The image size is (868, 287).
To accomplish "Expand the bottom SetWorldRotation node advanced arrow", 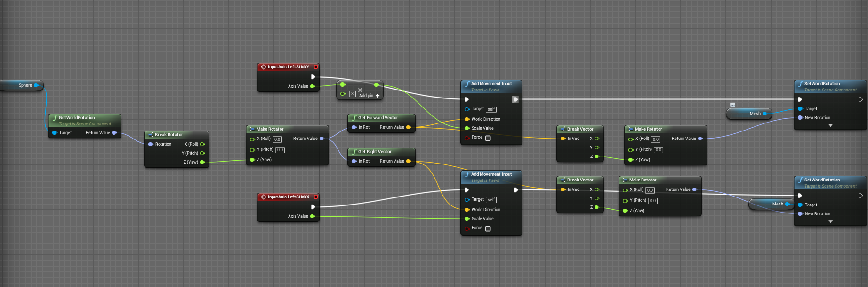I will (x=830, y=221).
